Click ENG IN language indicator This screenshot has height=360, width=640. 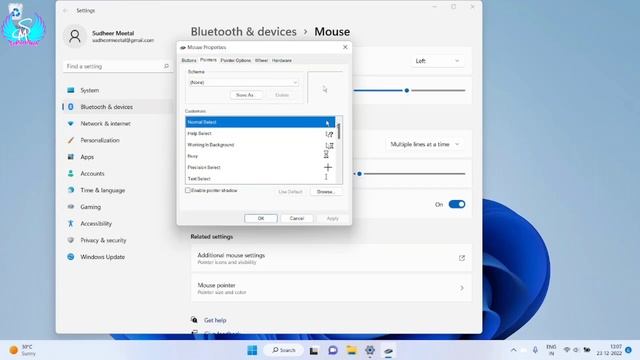tap(551, 350)
